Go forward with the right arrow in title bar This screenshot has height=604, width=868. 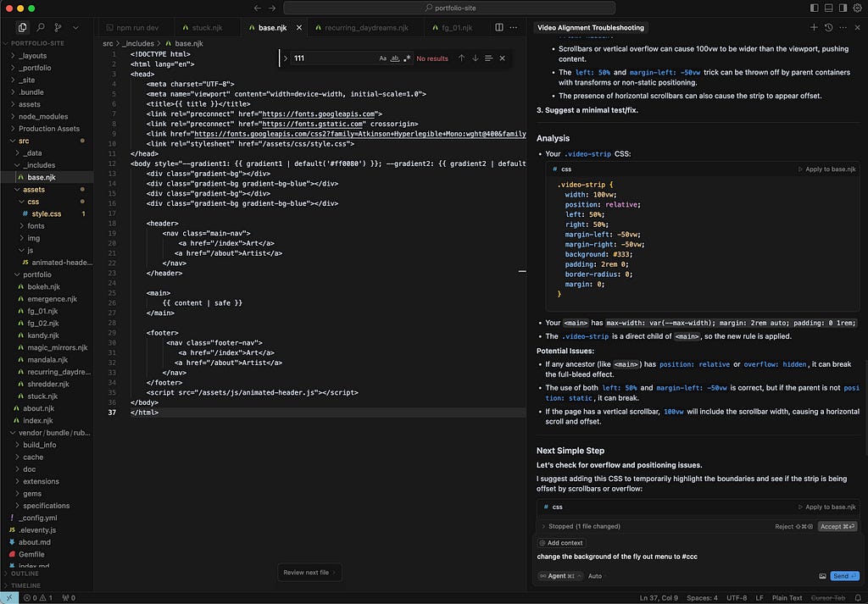pyautogui.click(x=272, y=8)
